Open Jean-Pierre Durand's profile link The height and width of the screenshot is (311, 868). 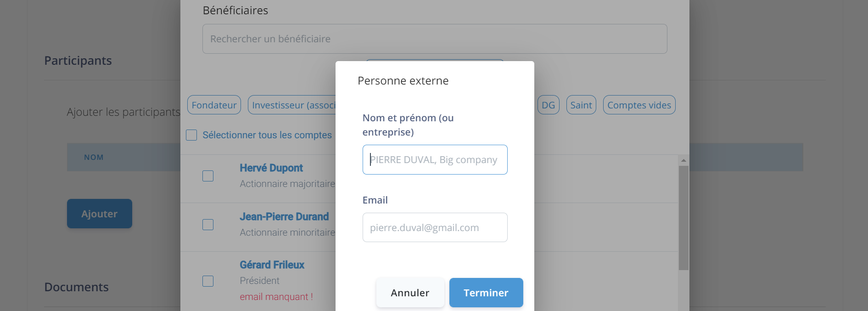tap(284, 216)
